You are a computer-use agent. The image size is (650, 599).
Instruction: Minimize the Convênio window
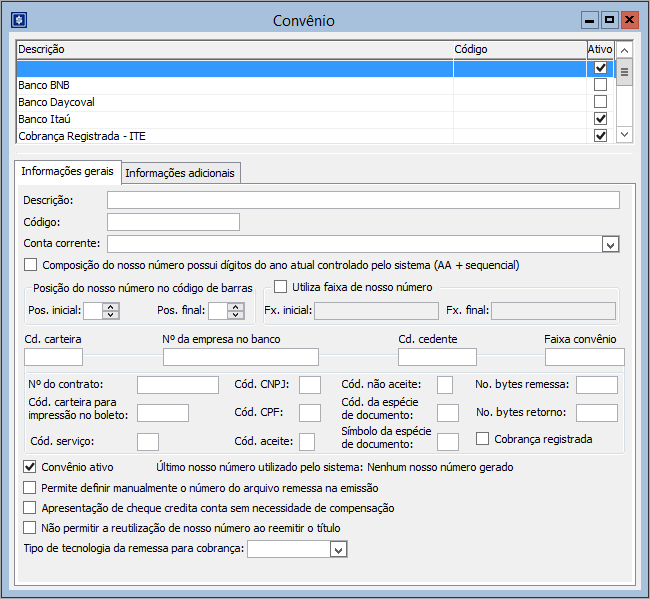tap(589, 19)
